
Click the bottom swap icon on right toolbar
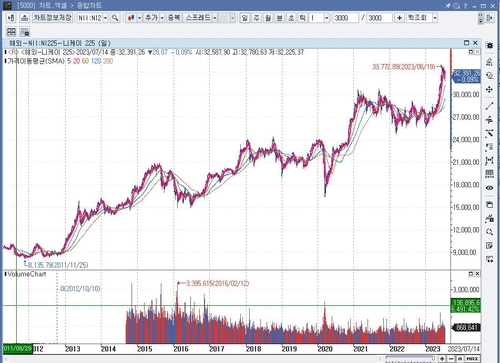pyautogui.click(x=489, y=259)
